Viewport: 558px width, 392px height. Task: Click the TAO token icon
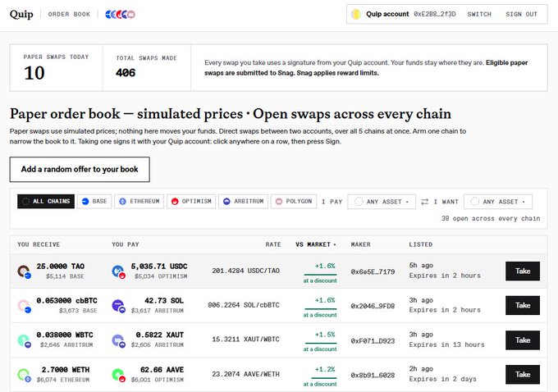point(23,271)
